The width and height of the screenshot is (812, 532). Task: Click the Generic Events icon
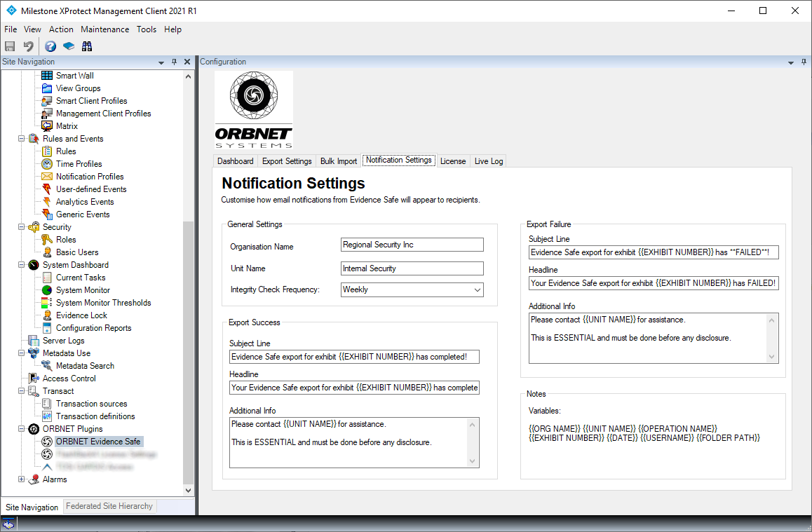(47, 214)
